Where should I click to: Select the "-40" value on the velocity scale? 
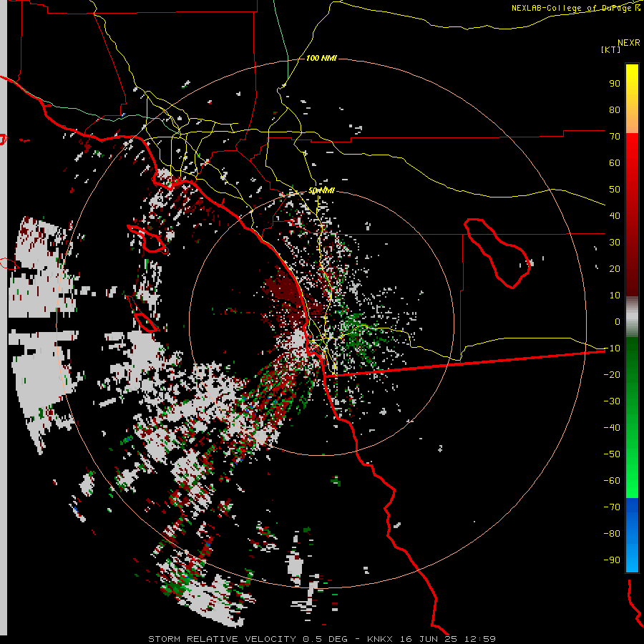(612, 428)
